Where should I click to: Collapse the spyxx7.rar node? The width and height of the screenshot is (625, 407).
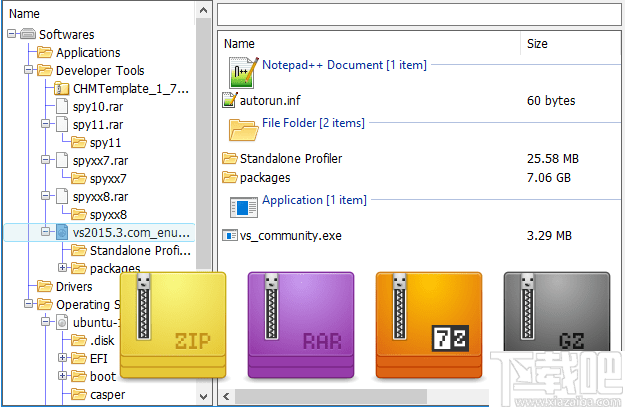point(45,160)
